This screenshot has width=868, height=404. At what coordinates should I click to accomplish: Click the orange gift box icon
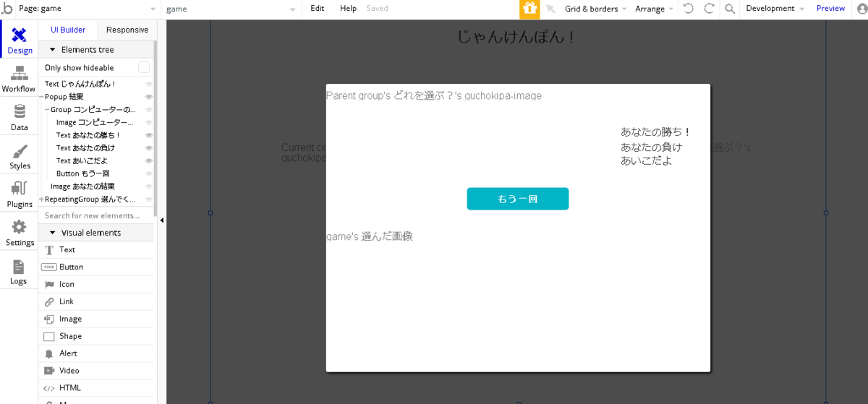tap(529, 9)
